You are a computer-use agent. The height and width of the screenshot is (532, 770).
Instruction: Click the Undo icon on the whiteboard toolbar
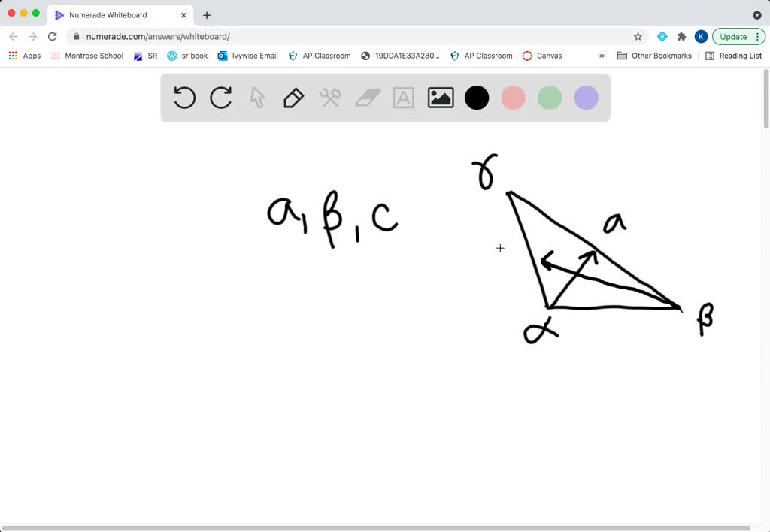coord(184,98)
